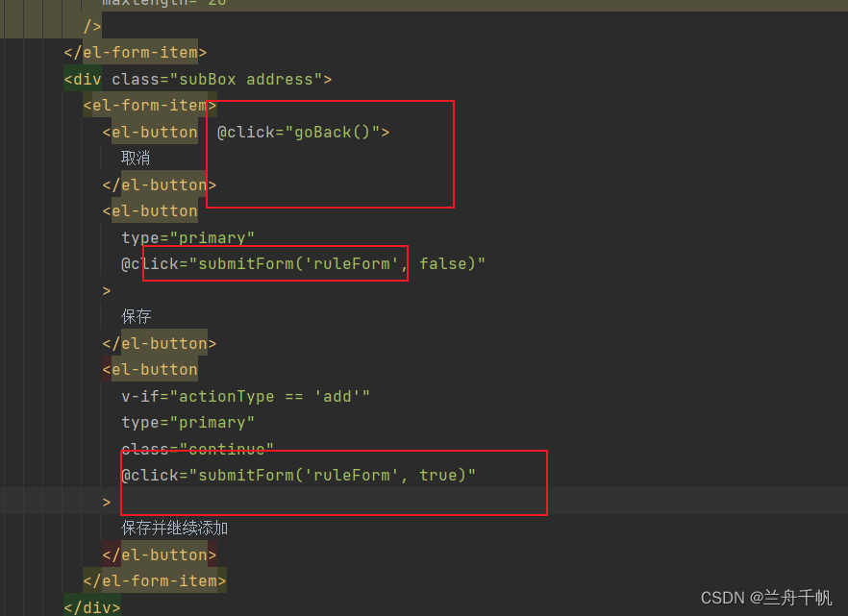The height and width of the screenshot is (616, 848).
Task: Place cursor on the standalone 保存 label
Action: (136, 317)
